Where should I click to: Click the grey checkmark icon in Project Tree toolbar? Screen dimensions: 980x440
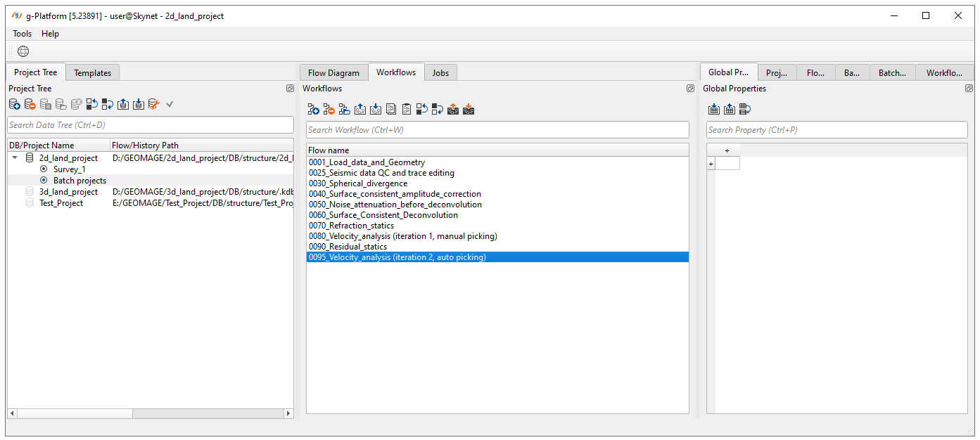pos(170,104)
